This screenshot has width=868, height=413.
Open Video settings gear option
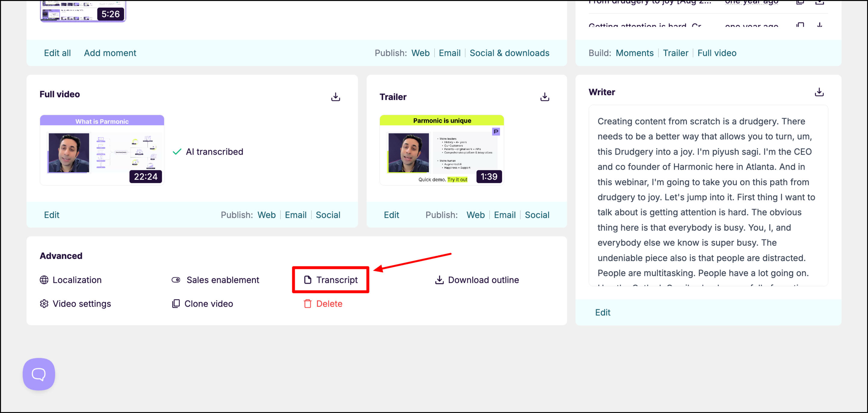click(x=44, y=303)
